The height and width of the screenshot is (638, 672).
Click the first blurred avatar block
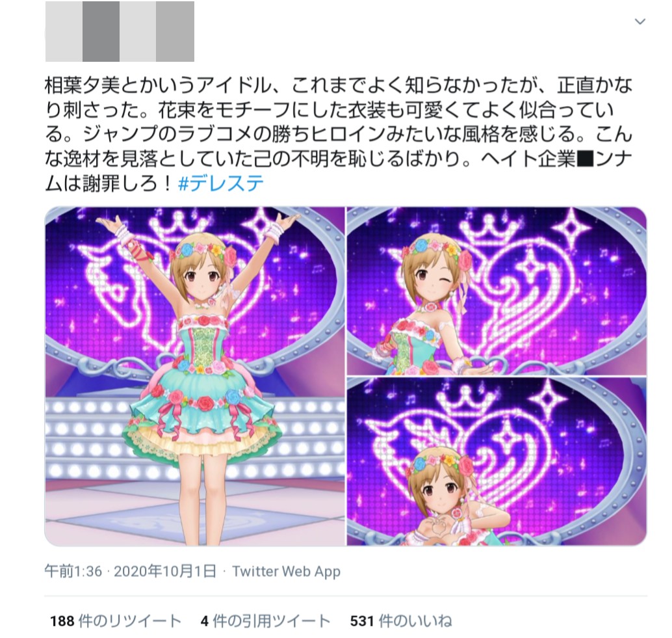64,31
